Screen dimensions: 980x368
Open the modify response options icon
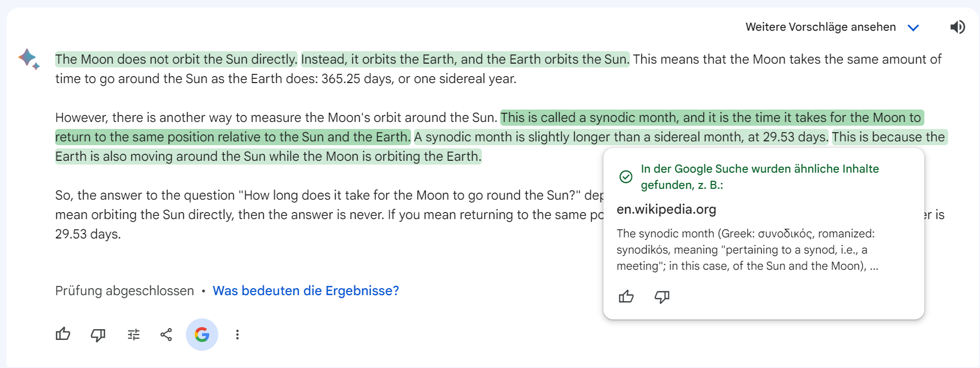coord(133,335)
